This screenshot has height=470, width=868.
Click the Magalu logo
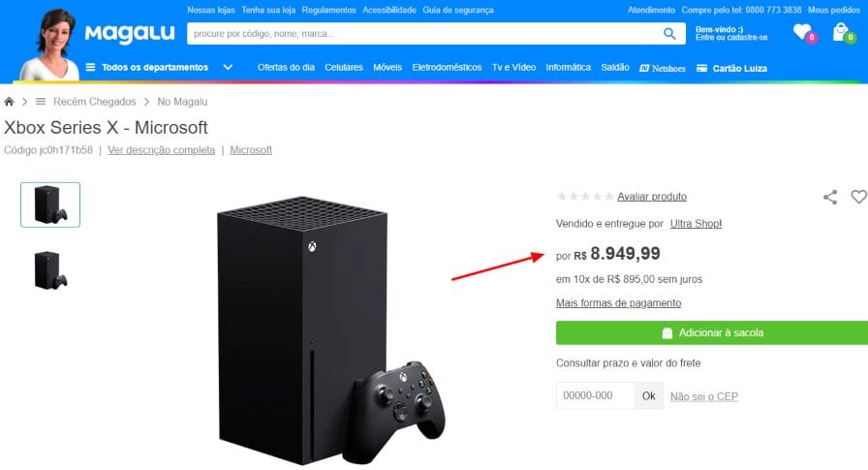tap(130, 33)
